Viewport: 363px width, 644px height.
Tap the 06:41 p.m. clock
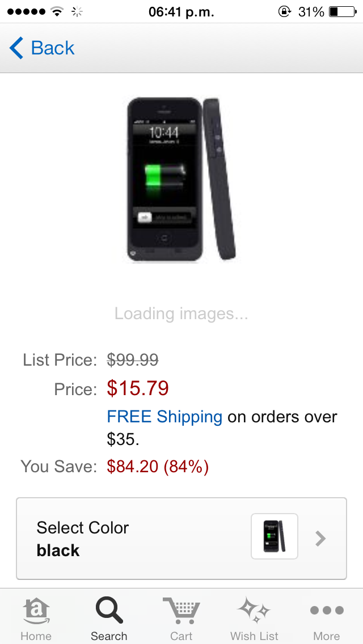pyautogui.click(x=181, y=12)
